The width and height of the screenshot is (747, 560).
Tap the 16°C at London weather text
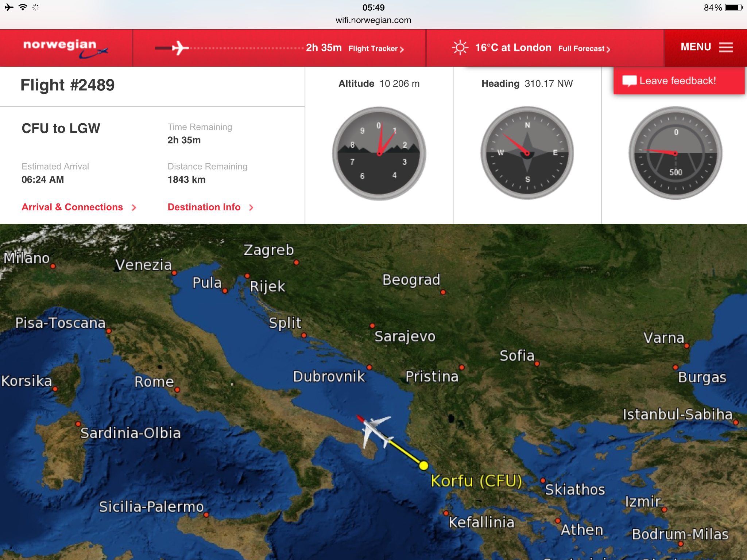coord(513,48)
